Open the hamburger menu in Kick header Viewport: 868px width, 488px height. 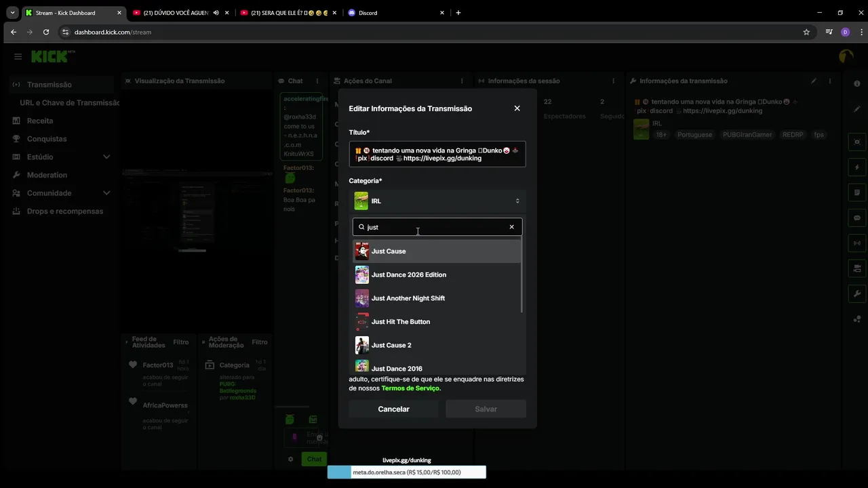point(18,56)
